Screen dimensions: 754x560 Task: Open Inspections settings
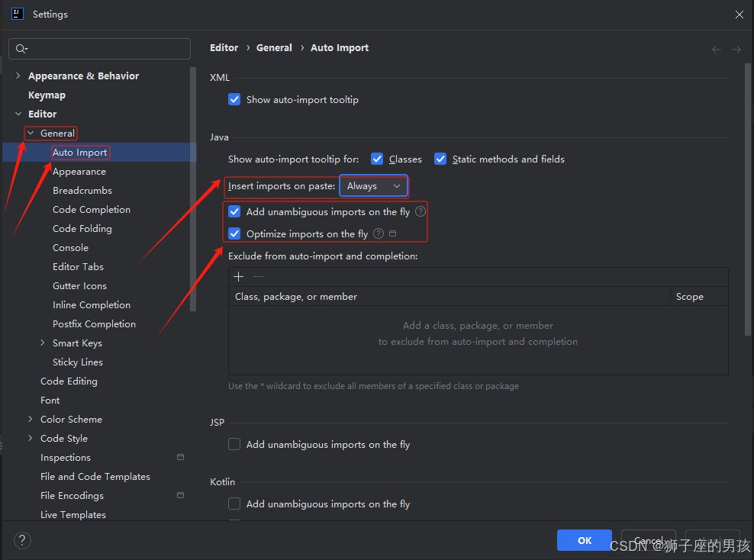pyautogui.click(x=66, y=458)
